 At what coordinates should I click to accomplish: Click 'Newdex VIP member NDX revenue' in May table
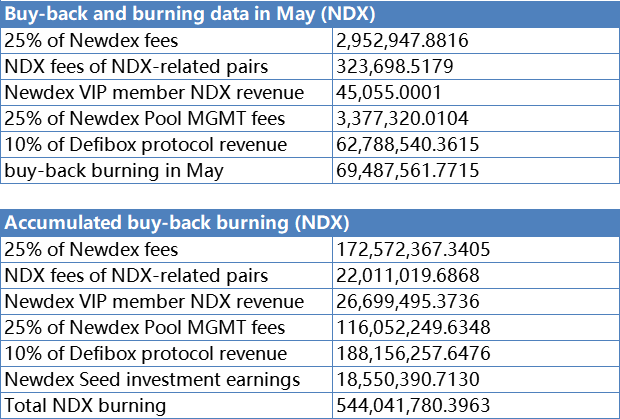click(154, 92)
